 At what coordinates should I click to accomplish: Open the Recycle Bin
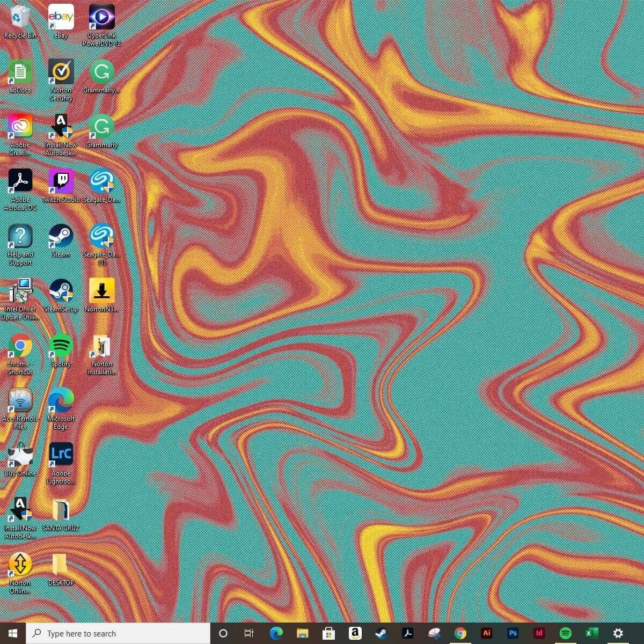pyautogui.click(x=20, y=16)
